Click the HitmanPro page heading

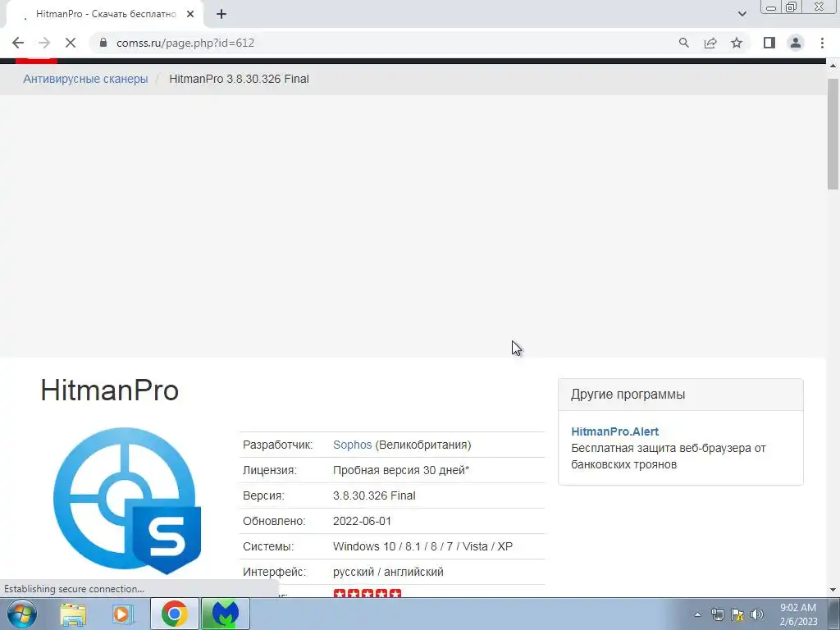coord(110,390)
